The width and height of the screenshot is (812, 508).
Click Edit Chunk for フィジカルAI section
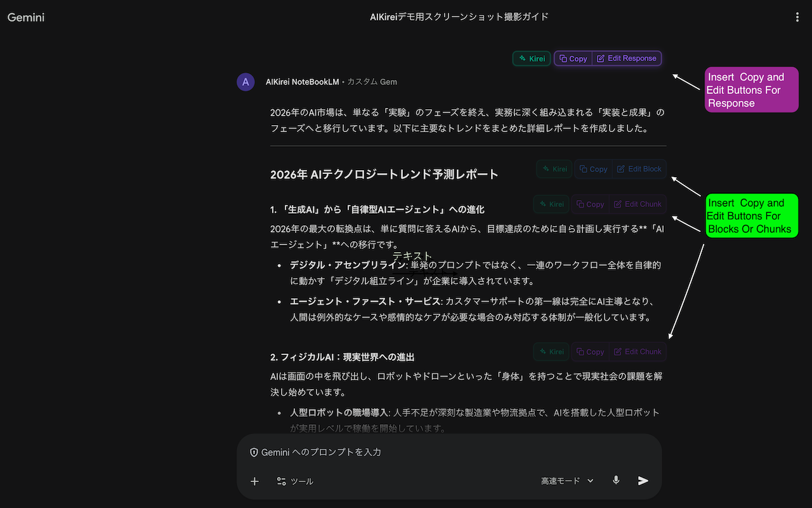[x=638, y=351]
